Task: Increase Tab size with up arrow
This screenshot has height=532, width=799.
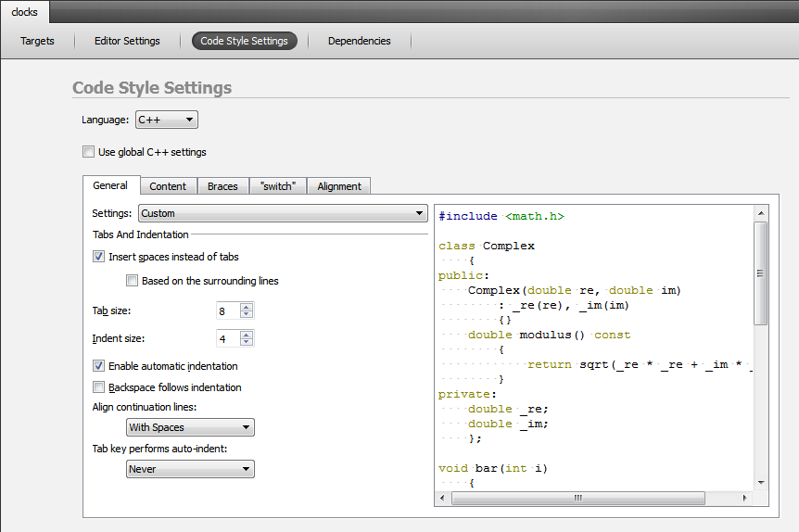Action: coord(247,308)
